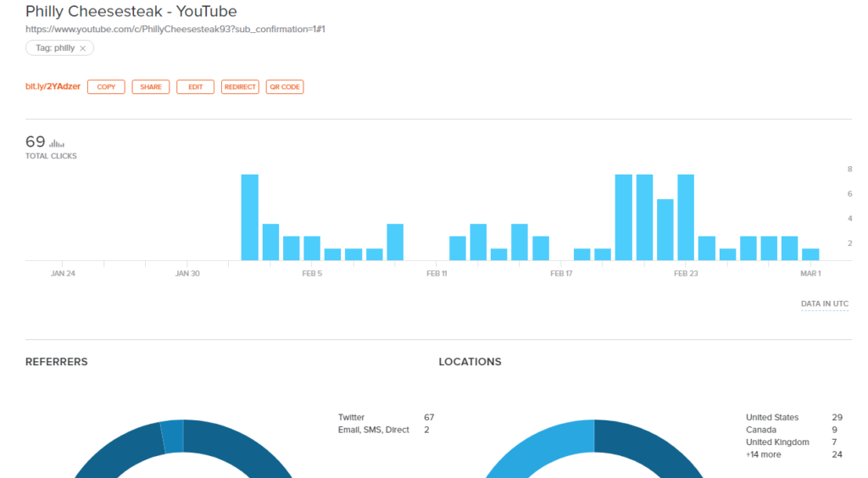Expand the +14 more locations

click(793, 454)
